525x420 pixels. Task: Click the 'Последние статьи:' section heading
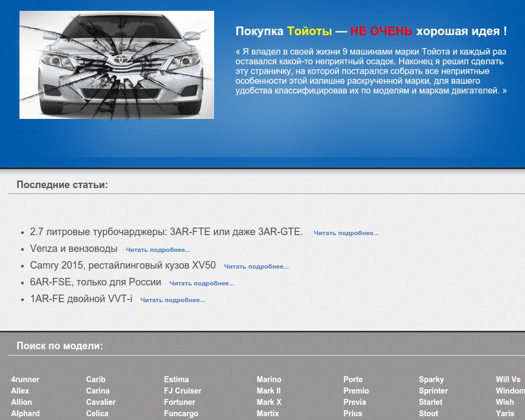click(x=62, y=185)
